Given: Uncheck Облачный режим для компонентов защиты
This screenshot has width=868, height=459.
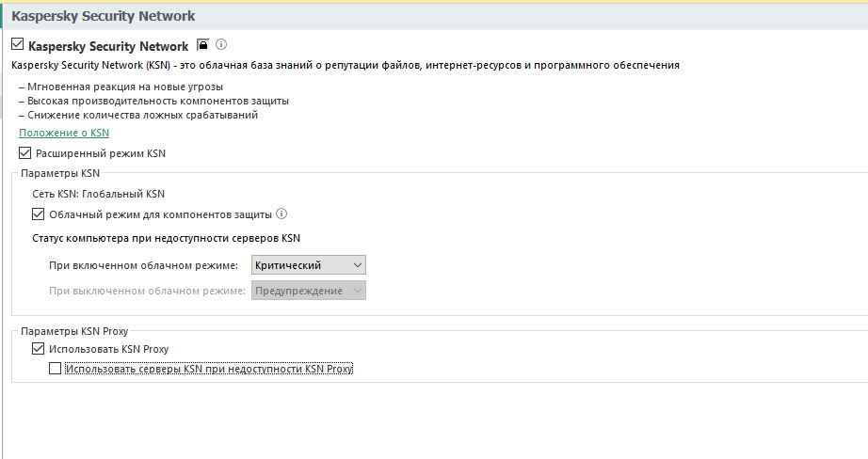Looking at the screenshot, I should (39, 214).
